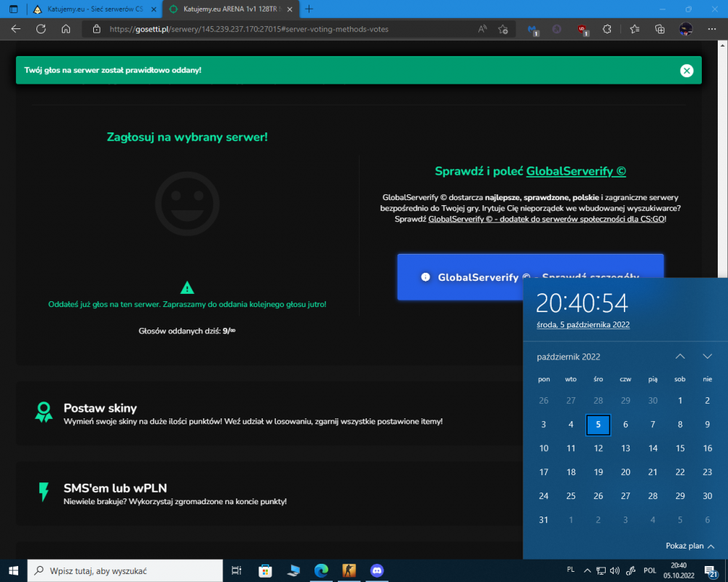Viewport: 728px width, 582px height.
Task: Open date settings via środa, 5 października link
Action: coord(583,325)
